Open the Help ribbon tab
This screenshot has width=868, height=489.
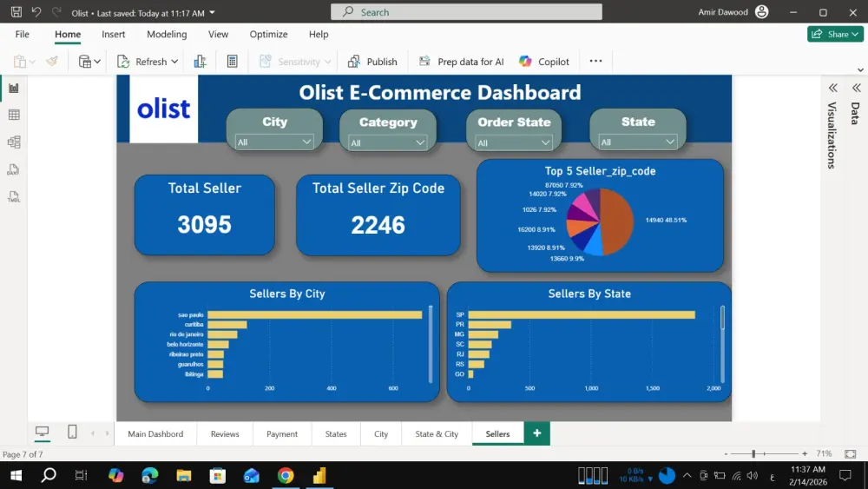pyautogui.click(x=319, y=34)
